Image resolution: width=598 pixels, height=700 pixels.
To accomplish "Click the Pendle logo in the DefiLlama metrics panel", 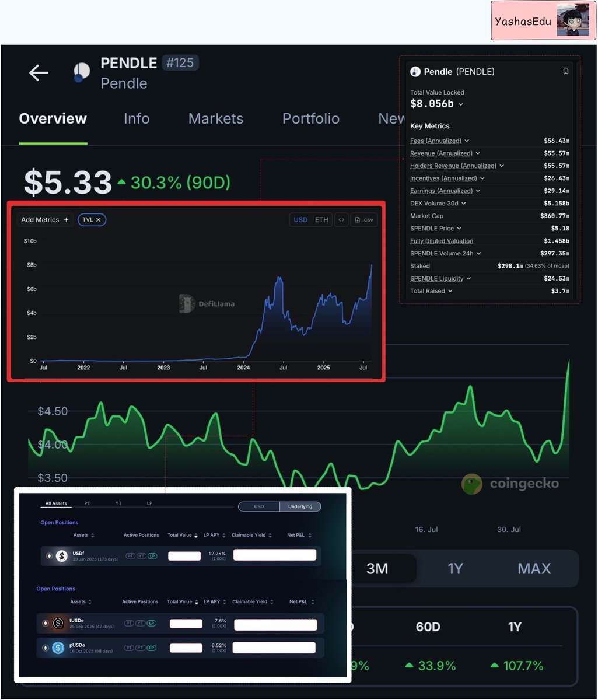I will tap(415, 72).
